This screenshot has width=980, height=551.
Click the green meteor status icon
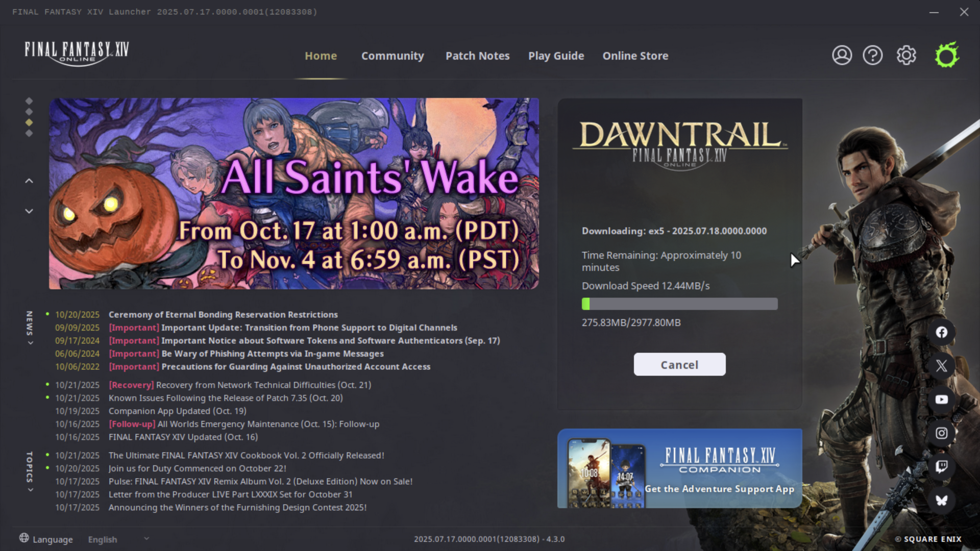pos(947,55)
